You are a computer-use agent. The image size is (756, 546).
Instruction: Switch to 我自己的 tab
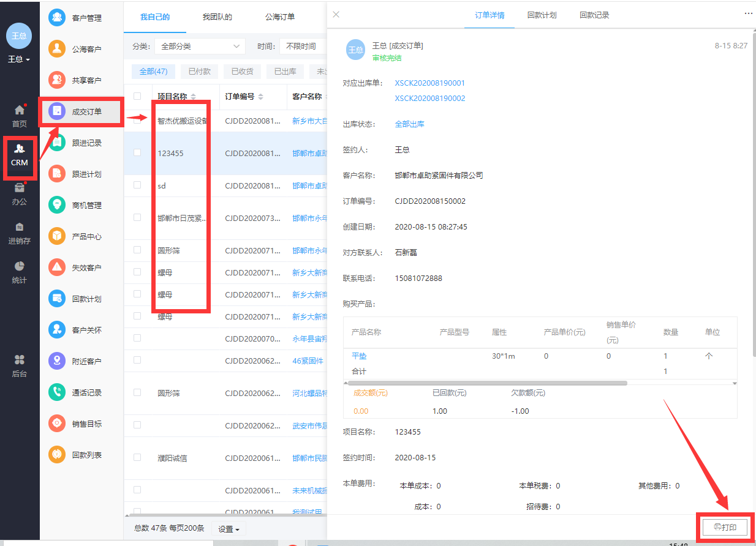(155, 17)
